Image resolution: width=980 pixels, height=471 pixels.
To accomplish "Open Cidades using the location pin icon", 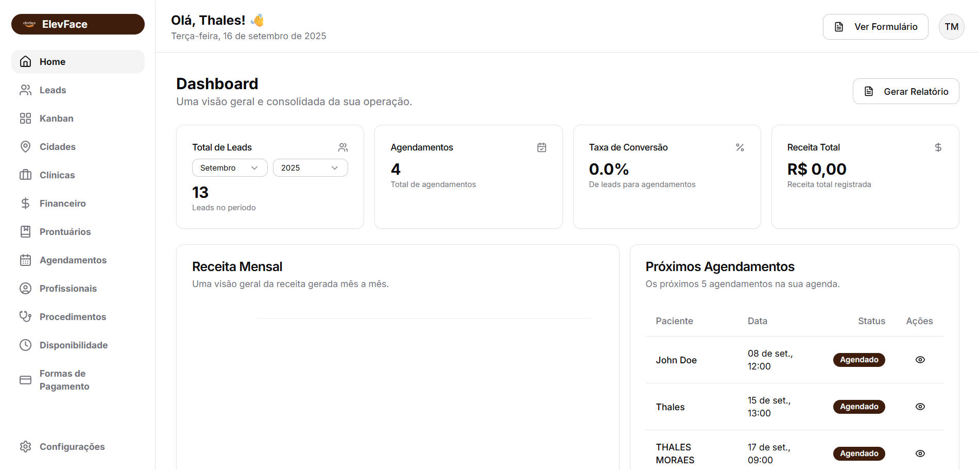I will pos(26,146).
